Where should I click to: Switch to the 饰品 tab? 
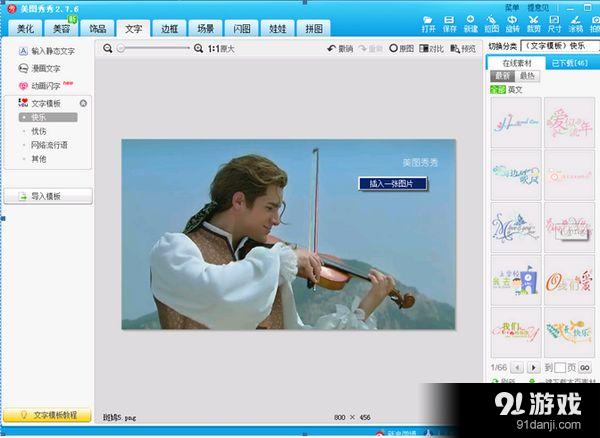click(x=98, y=28)
